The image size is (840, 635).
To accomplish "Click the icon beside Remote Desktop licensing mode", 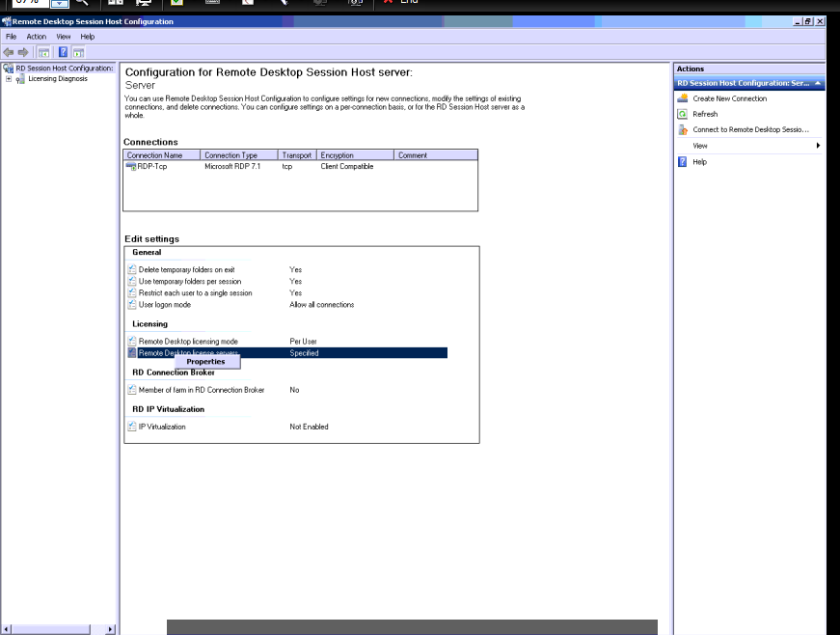I will pyautogui.click(x=132, y=341).
